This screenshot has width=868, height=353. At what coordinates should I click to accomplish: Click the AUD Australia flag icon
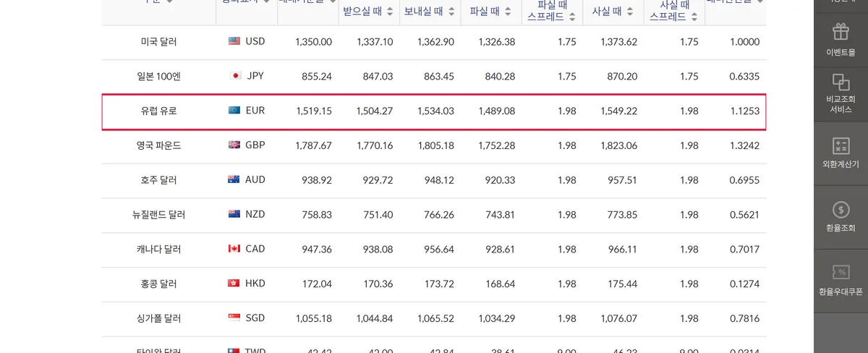point(234,179)
